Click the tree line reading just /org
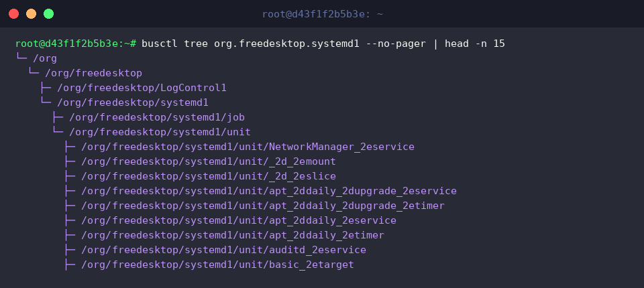 45,58
